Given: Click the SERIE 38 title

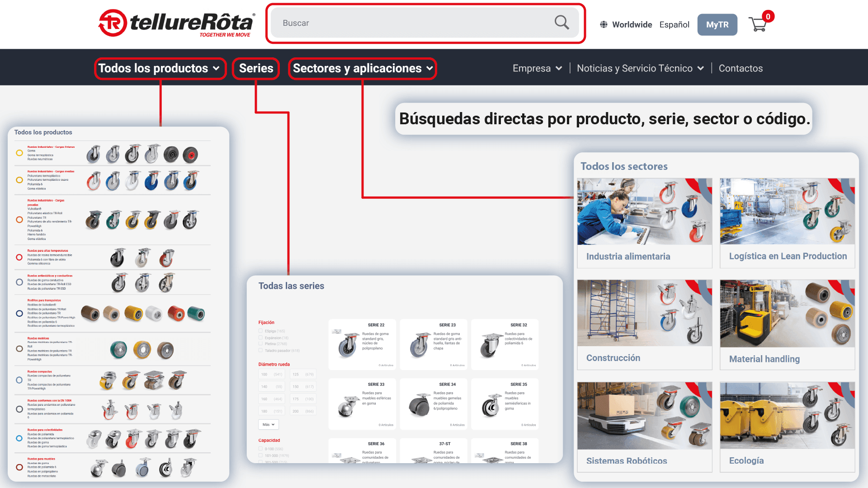Looking at the screenshot, I should pos(519,444).
